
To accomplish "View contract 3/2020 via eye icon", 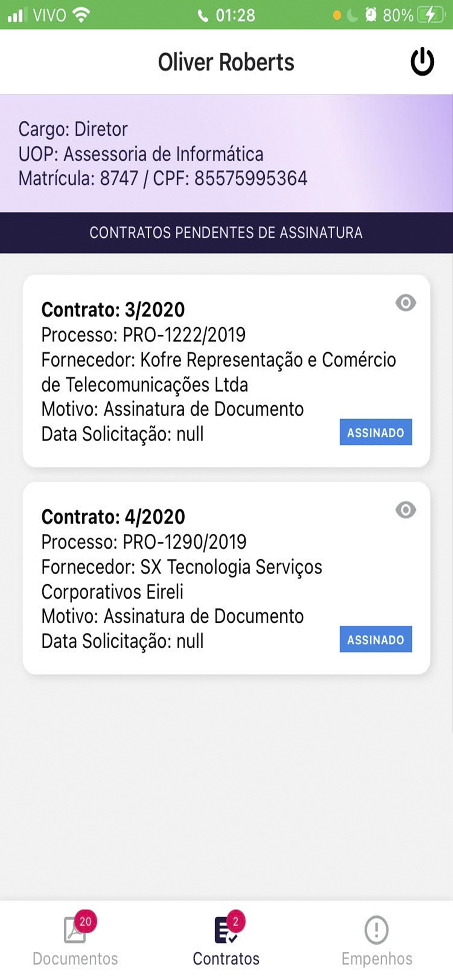I will tap(406, 303).
